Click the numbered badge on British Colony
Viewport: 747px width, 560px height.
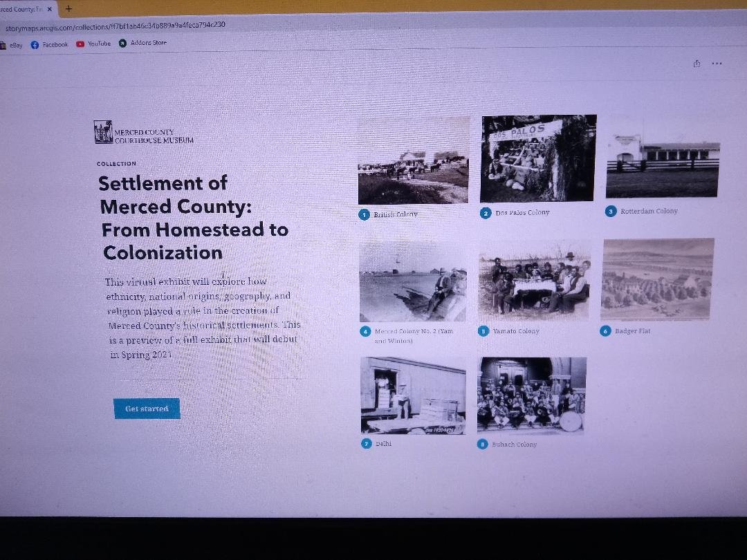coord(364,214)
